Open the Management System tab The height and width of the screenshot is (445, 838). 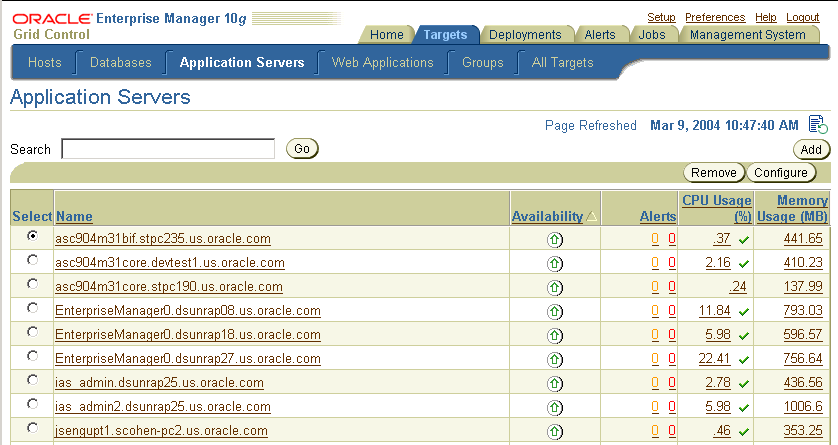(748, 35)
